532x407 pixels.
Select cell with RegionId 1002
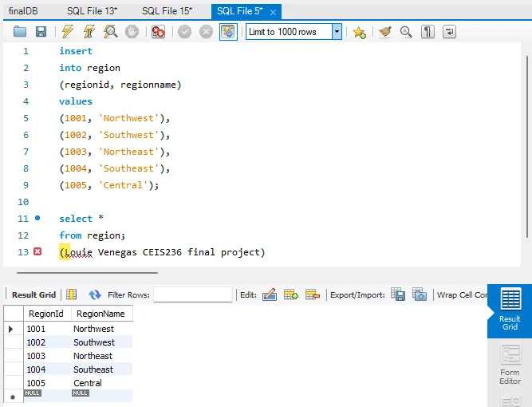click(x=48, y=342)
